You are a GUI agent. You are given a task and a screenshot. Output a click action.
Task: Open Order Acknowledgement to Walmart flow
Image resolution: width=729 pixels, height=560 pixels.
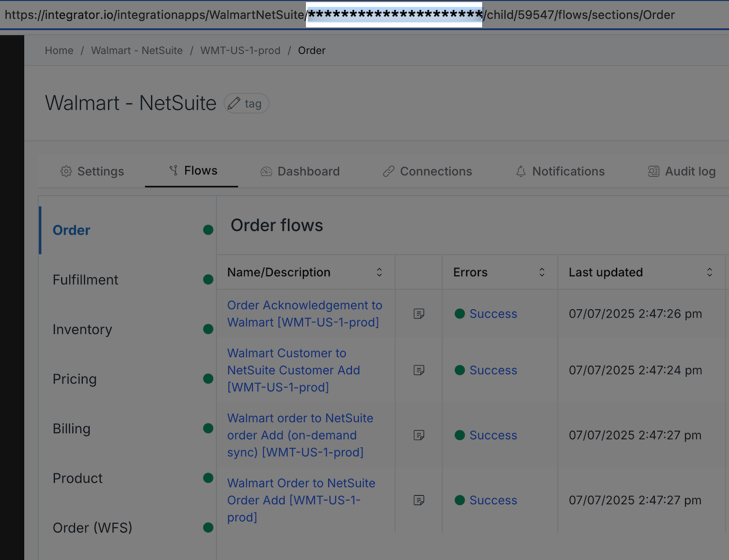click(305, 314)
